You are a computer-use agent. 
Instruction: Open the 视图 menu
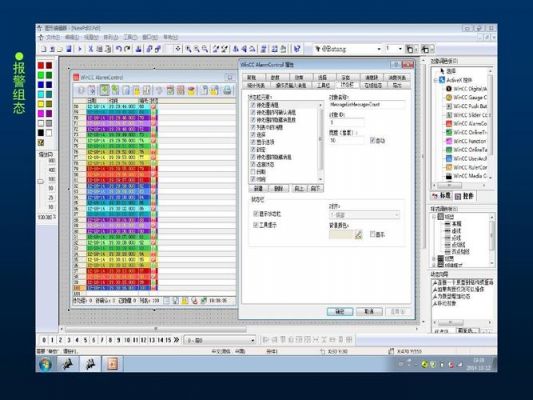pos(91,37)
